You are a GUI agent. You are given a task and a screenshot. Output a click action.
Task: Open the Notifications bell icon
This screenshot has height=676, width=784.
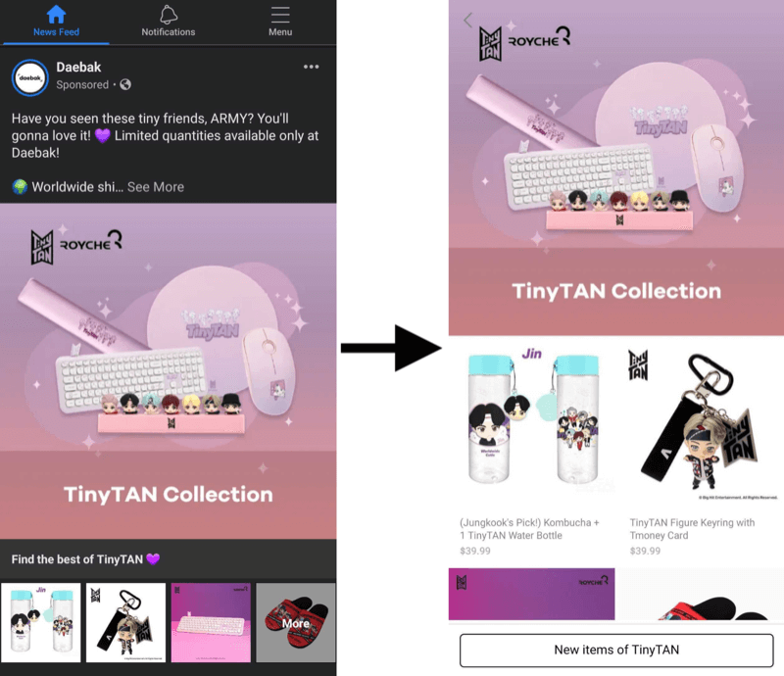(x=168, y=15)
